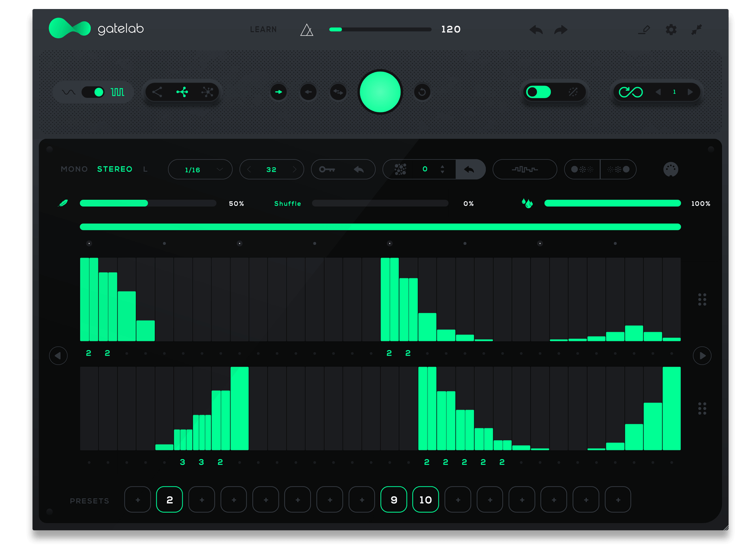Select forward playback direction arrow

click(x=278, y=92)
